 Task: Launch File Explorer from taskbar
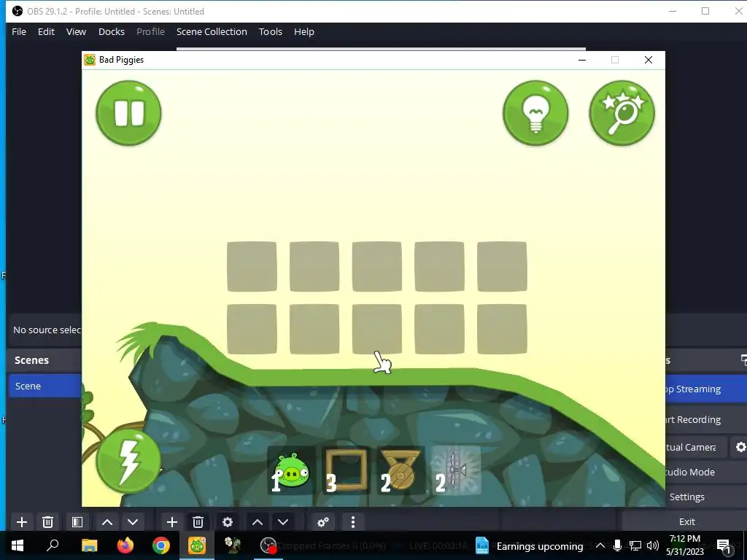[x=89, y=545]
